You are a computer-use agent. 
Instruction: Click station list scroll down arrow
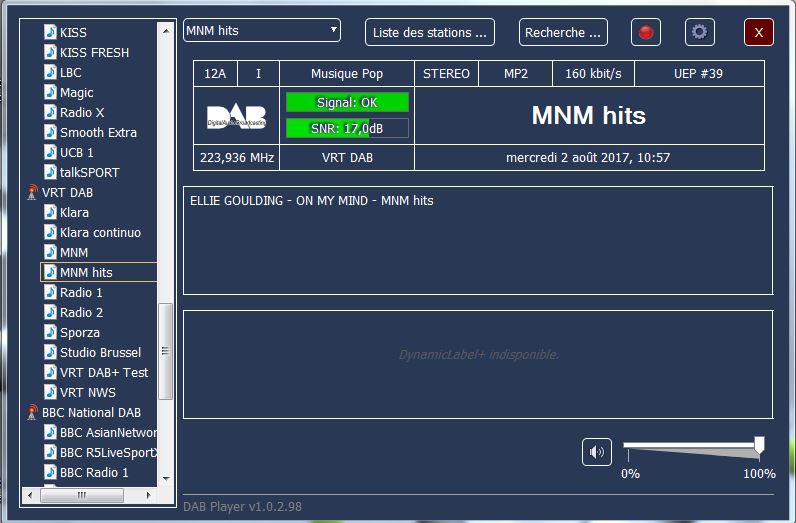click(x=166, y=479)
